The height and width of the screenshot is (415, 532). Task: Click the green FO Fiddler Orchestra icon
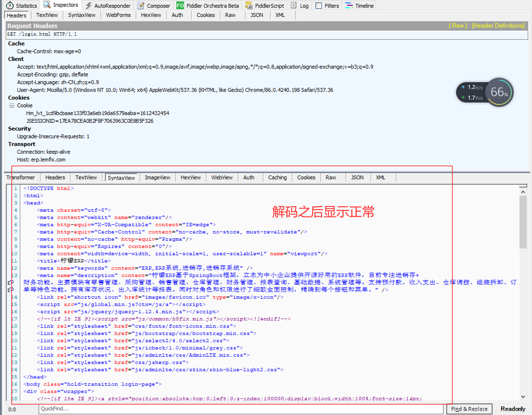180,6
